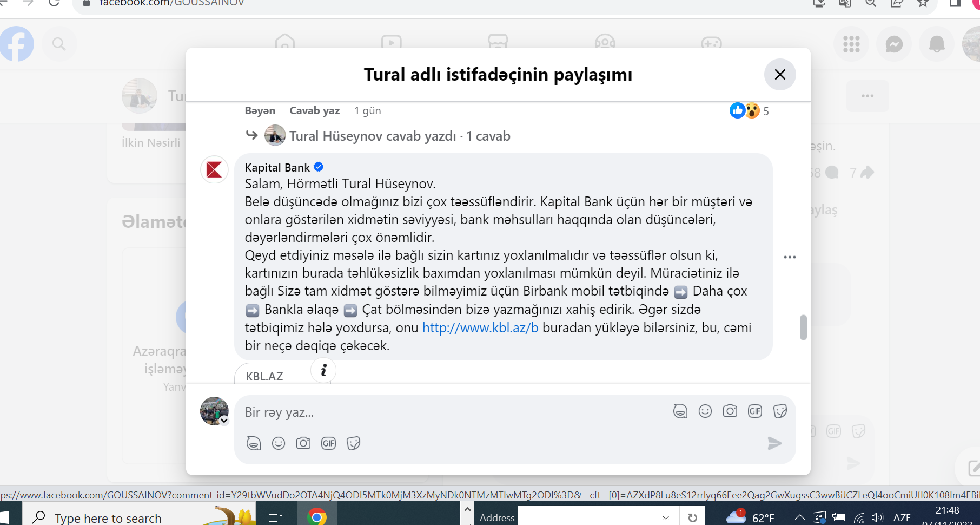
Task: Open Task View on the taskbar
Action: pos(275,517)
